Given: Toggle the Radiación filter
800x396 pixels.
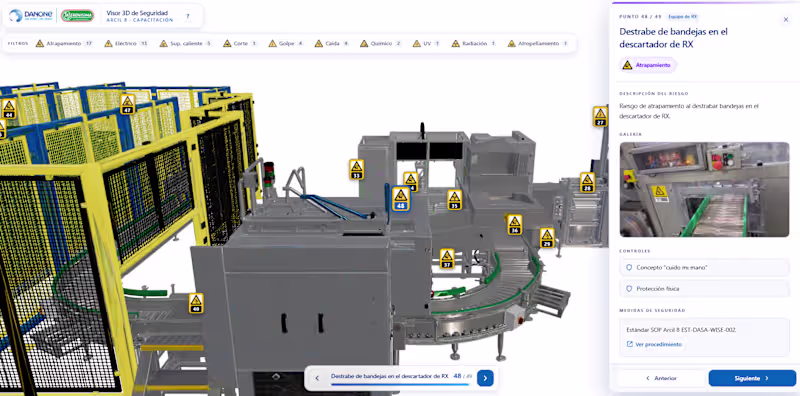Looking at the screenshot, I should coord(474,43).
